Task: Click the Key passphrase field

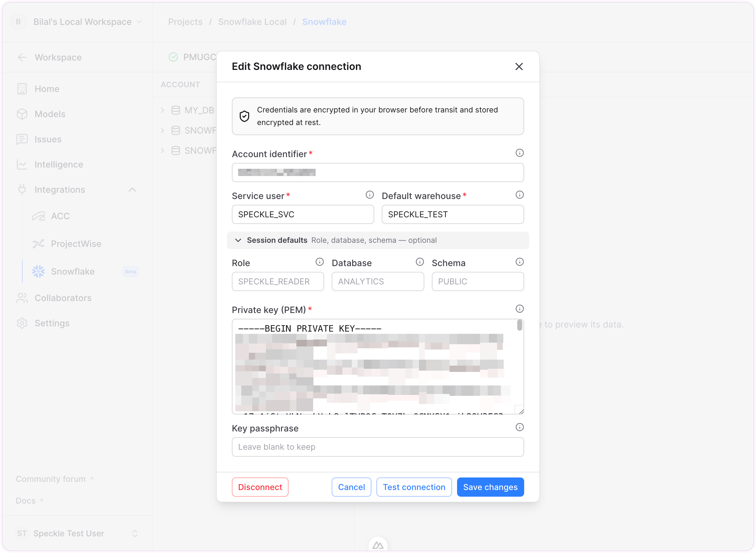Action: pyautogui.click(x=378, y=447)
